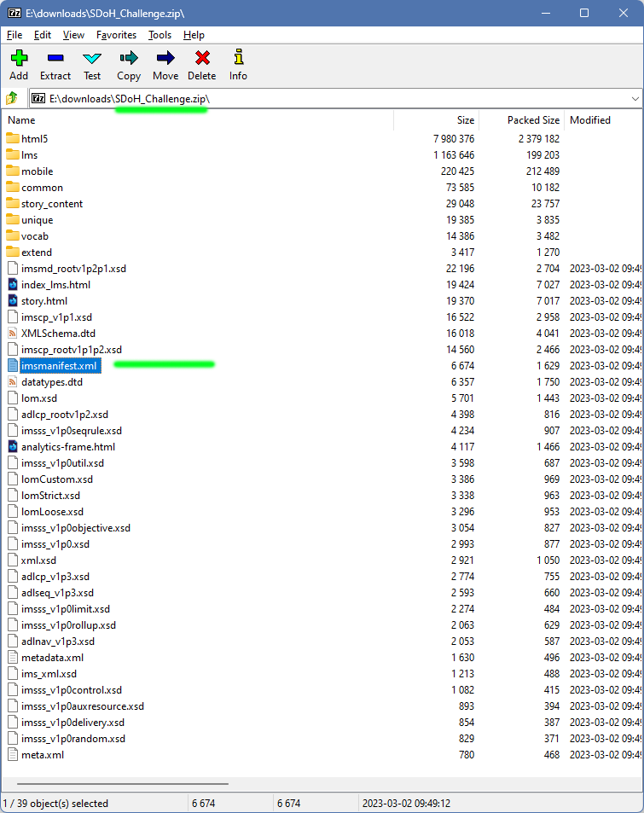Image resolution: width=644 pixels, height=813 pixels.
Task: Select the adlnav_v1p3.xsd file
Action: (x=58, y=642)
